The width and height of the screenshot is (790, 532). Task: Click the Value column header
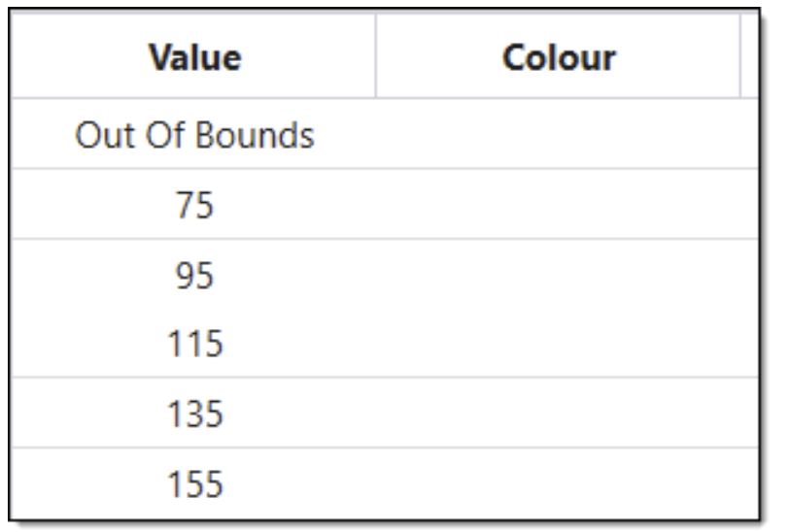[x=195, y=58]
